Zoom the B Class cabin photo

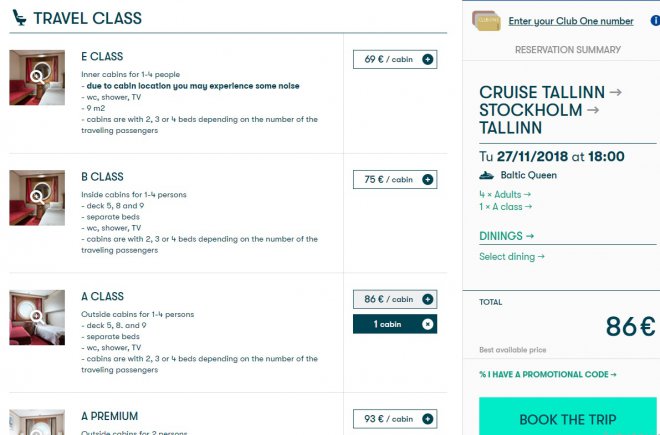pos(37,196)
